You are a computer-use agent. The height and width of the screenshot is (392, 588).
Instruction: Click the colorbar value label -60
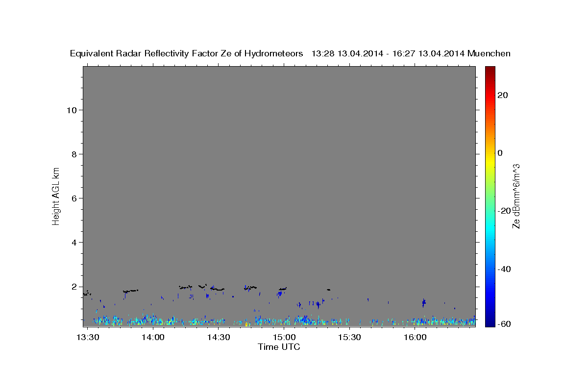[504, 324]
